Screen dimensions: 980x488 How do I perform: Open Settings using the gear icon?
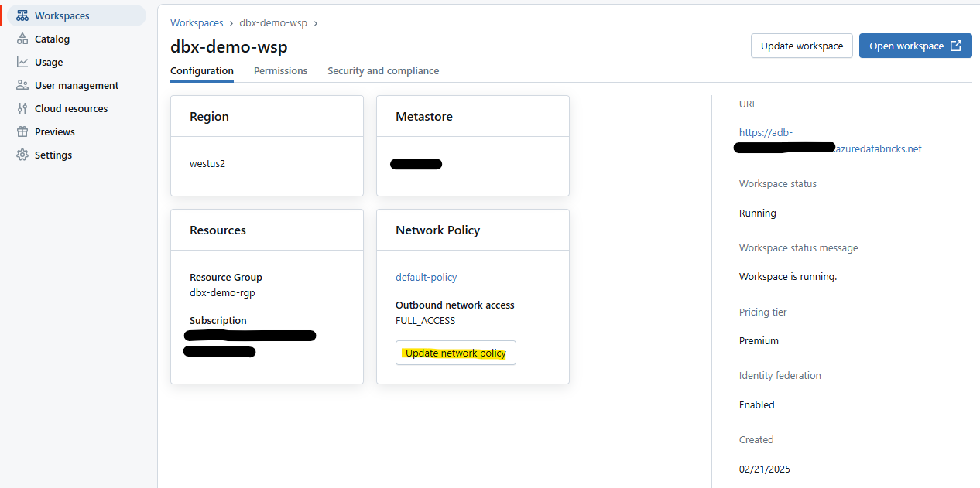[22, 155]
